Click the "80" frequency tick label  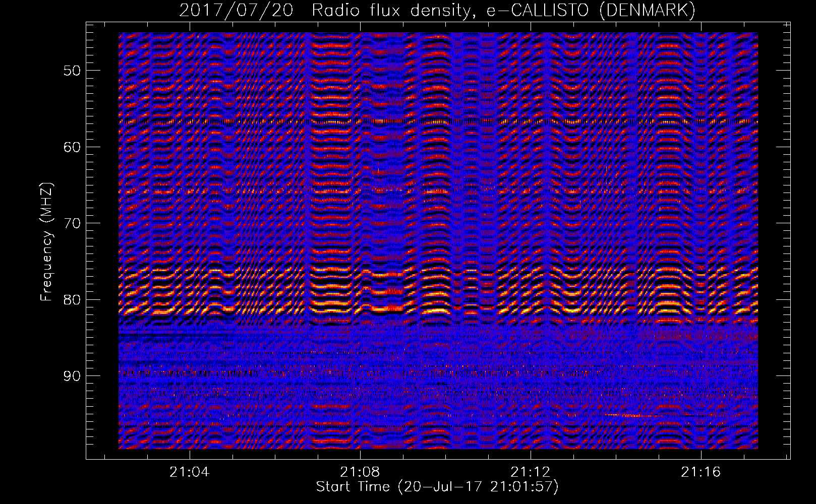coord(72,300)
